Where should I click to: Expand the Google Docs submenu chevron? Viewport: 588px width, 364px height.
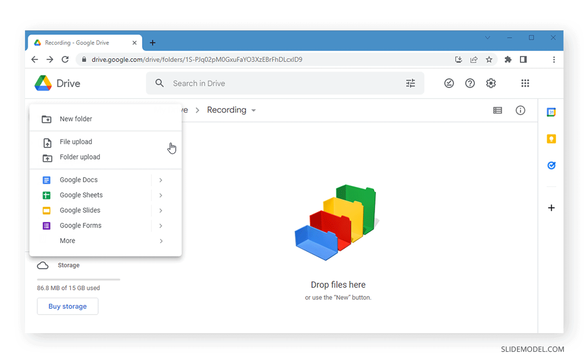161,180
